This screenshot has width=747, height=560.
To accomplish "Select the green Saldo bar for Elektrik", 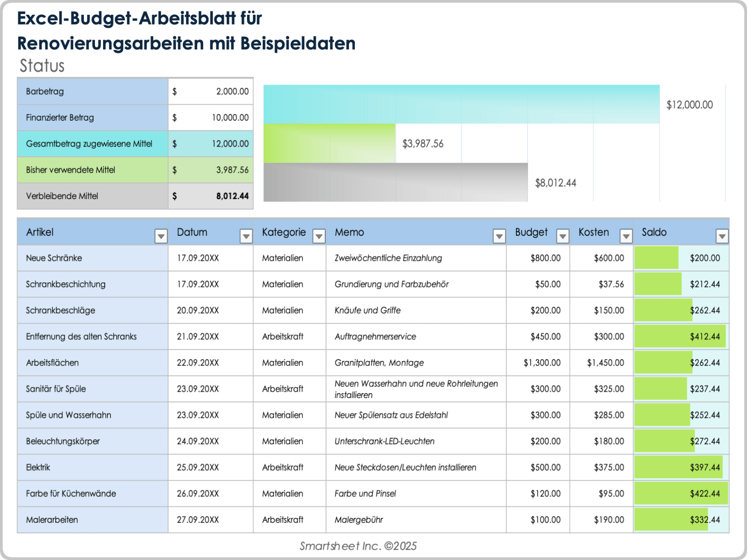I will click(677, 467).
